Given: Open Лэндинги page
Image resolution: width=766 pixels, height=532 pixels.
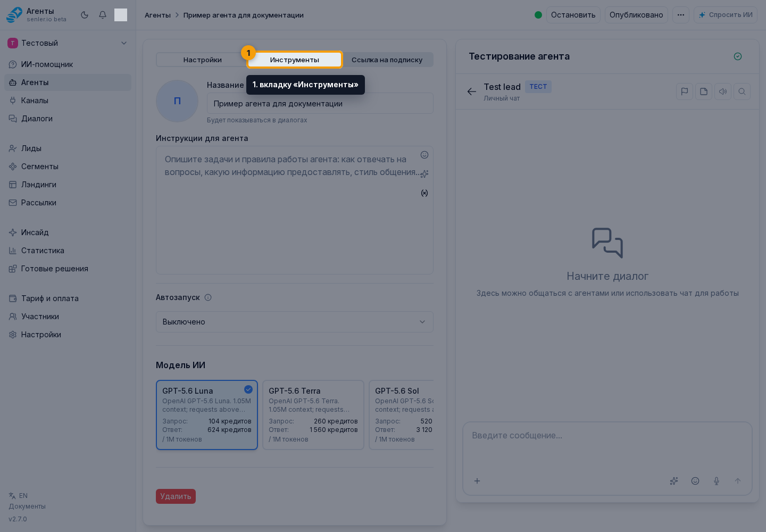Looking at the screenshot, I should tap(68, 185).
